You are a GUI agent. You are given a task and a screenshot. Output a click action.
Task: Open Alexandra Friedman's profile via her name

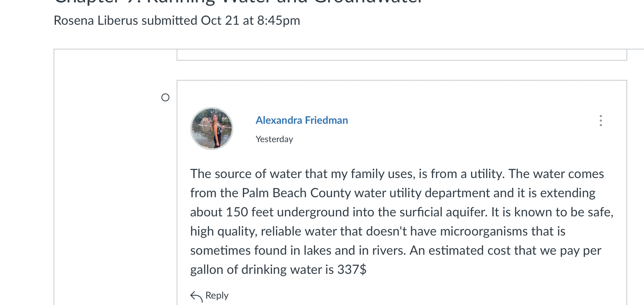coord(302,120)
